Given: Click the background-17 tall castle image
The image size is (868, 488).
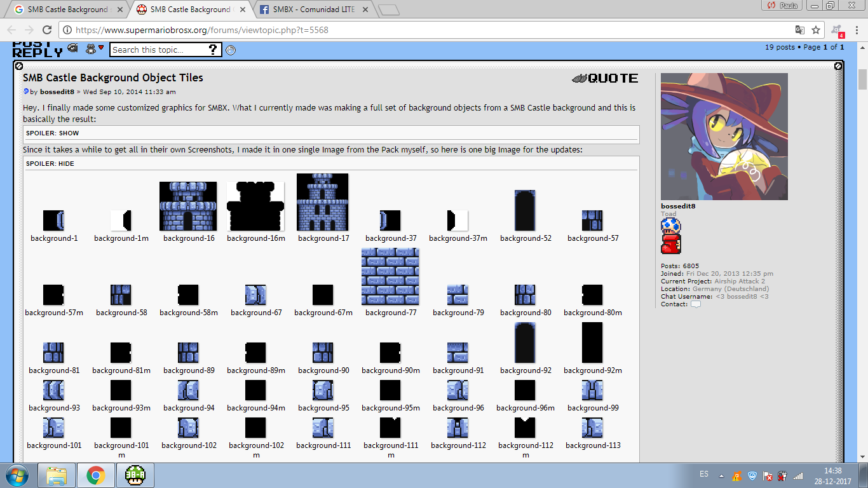Looking at the screenshot, I should pos(323,202).
